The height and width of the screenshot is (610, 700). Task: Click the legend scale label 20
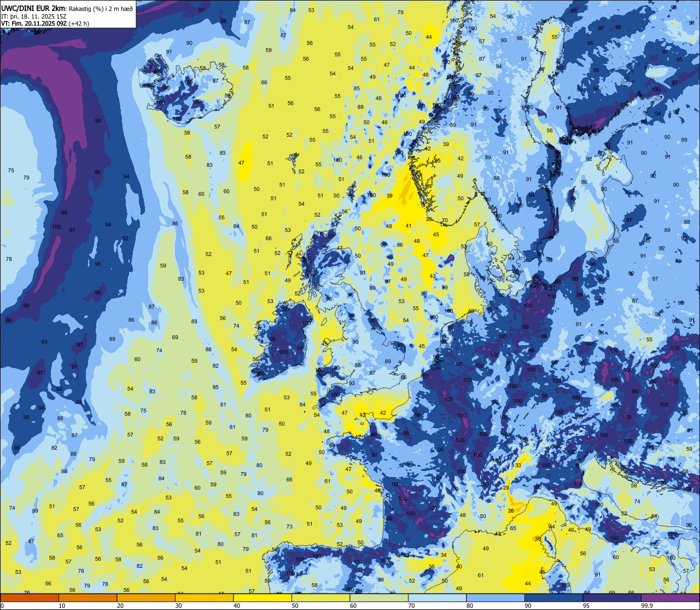click(120, 606)
